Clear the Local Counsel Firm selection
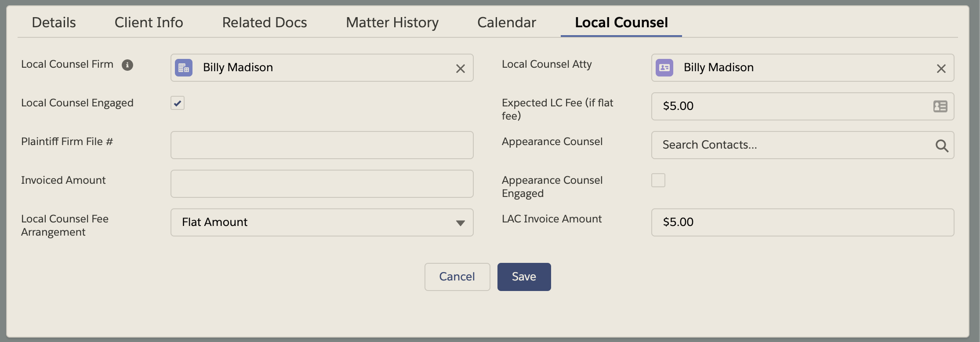Image resolution: width=980 pixels, height=342 pixels. (x=460, y=69)
